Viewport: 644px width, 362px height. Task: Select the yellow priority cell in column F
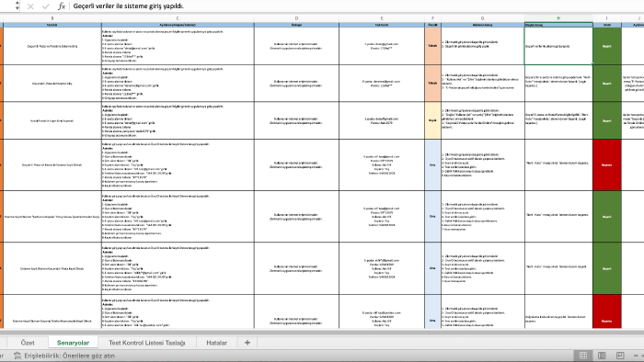432,120
